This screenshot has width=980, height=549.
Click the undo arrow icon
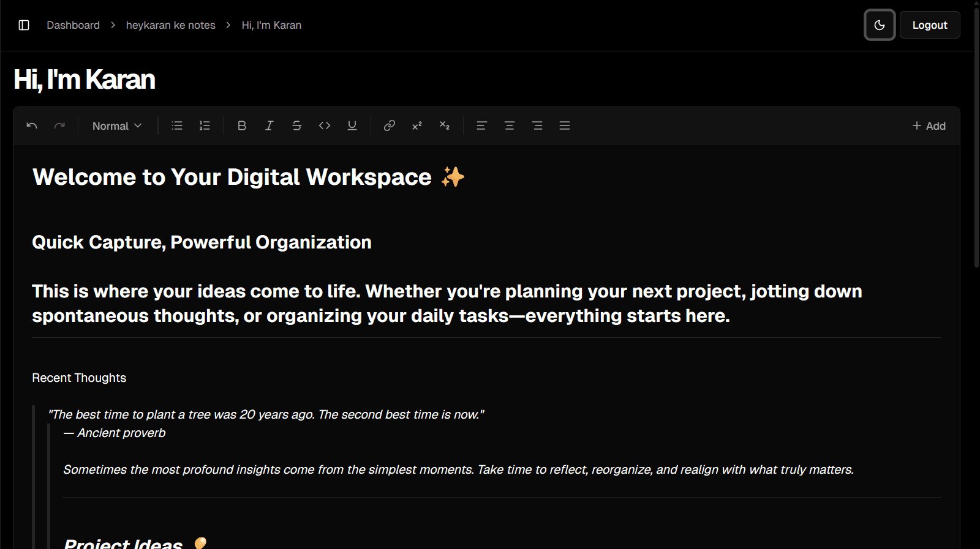tap(32, 125)
